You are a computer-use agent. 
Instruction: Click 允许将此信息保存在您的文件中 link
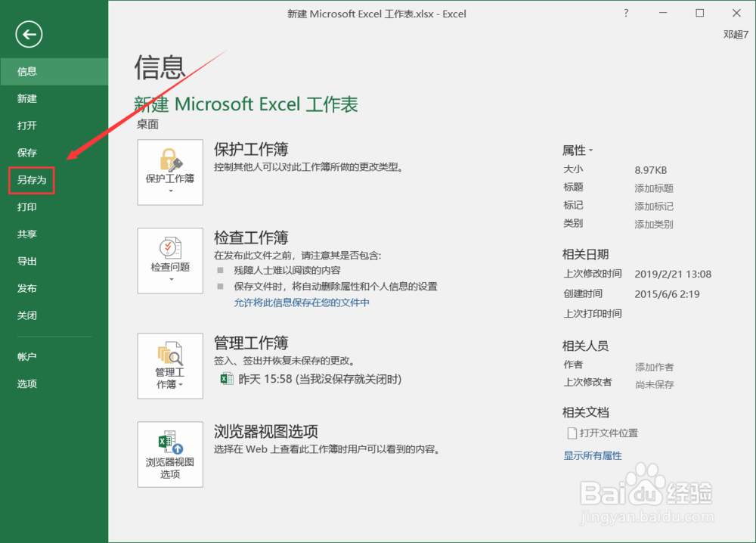302,303
